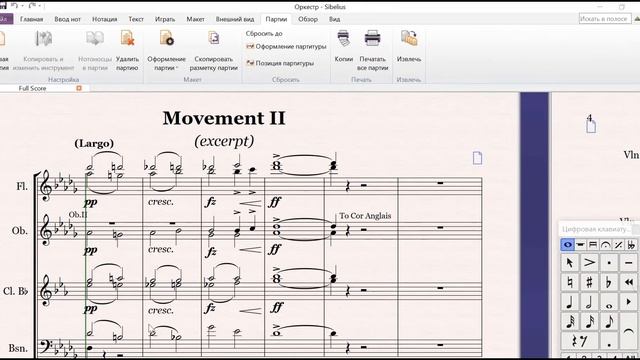
Task: Open the Обзор ribbon tab
Action: (308, 19)
